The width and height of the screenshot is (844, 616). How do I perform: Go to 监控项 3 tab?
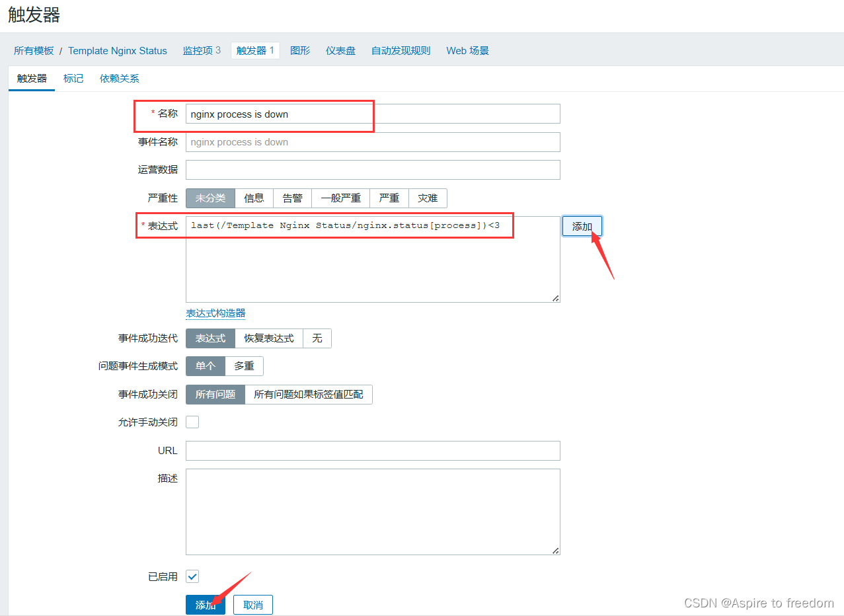click(x=202, y=51)
